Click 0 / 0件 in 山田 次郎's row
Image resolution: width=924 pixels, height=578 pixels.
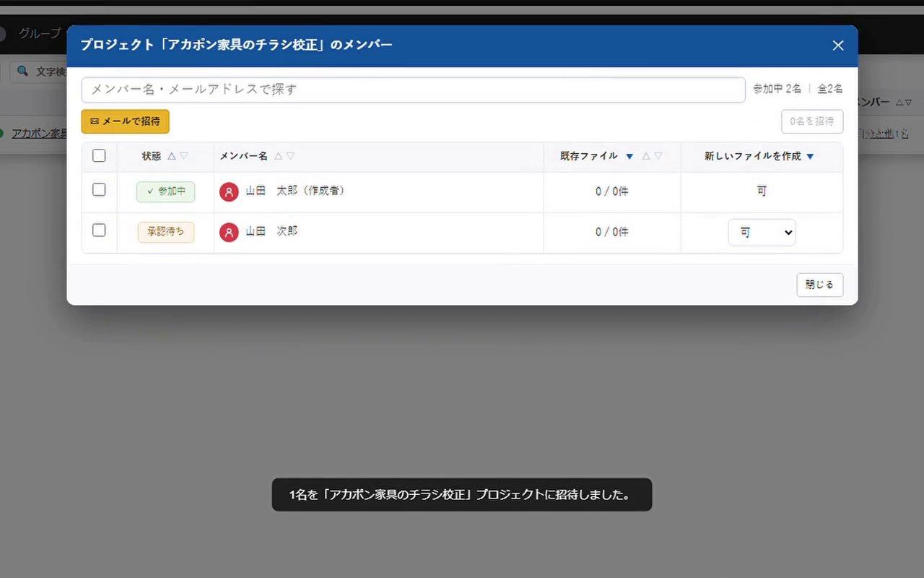[x=612, y=232]
